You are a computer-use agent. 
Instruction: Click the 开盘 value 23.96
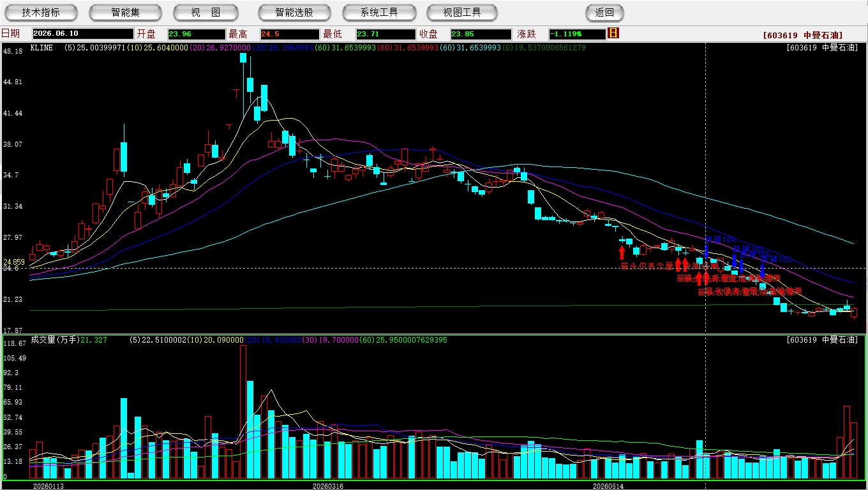(196, 34)
